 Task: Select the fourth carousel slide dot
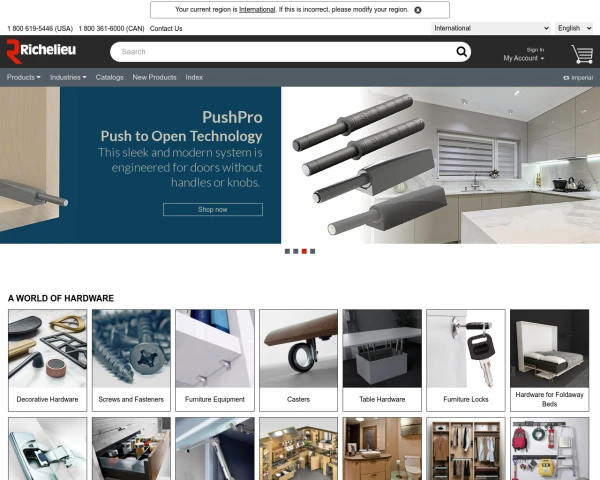(313, 251)
